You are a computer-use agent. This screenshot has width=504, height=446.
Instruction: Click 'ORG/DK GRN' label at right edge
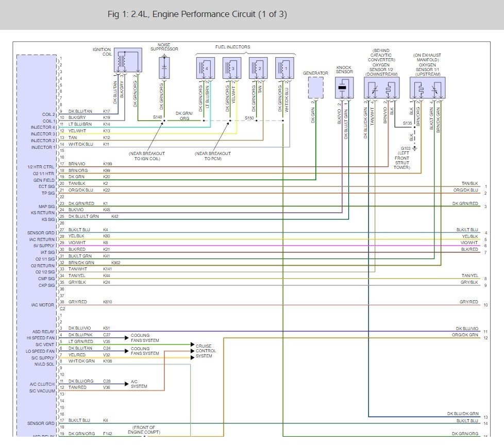tap(465, 335)
